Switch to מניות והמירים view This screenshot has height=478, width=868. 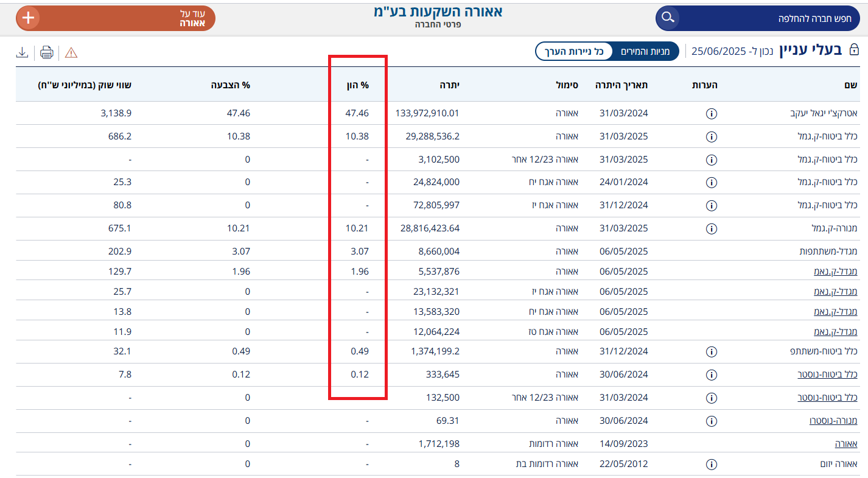pyautogui.click(x=645, y=51)
